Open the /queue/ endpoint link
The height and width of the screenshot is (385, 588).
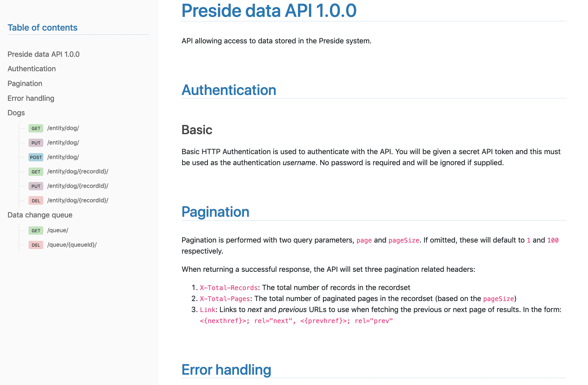(x=58, y=230)
